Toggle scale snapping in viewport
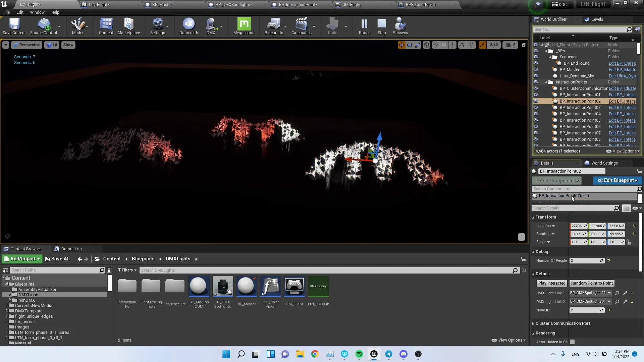 point(482,45)
